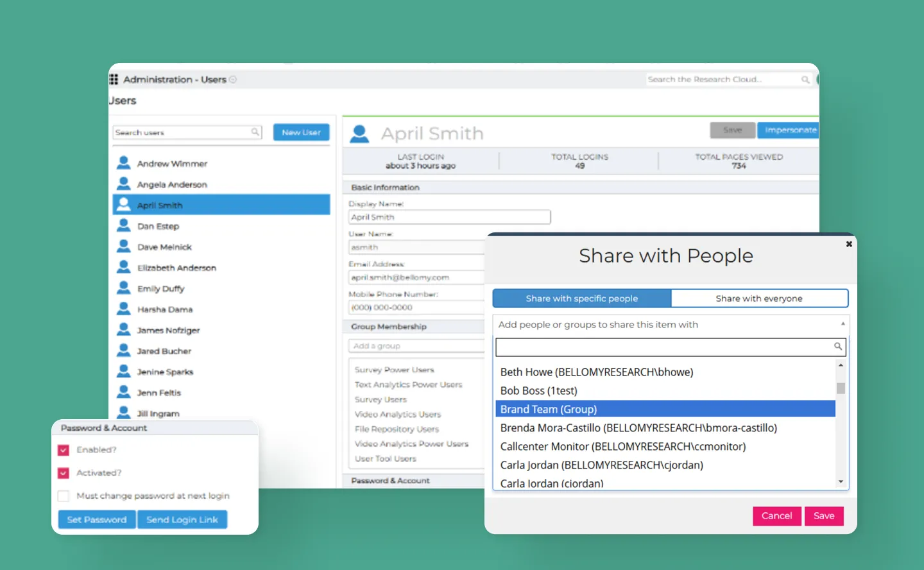924x570 pixels.
Task: Select the Share with specific people tab
Action: point(581,298)
